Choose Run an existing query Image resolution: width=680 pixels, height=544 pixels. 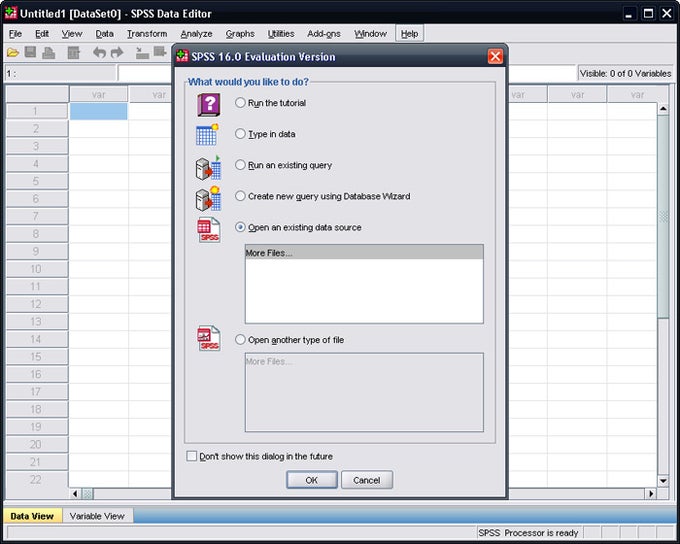240,165
